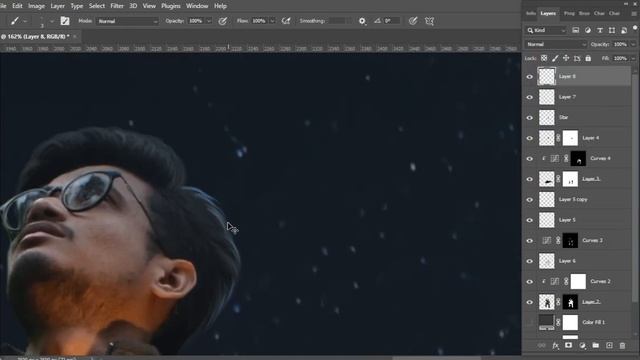Open layer Opacity dropdown arrow
Viewport: 640px width, 360px height.
pyautogui.click(x=633, y=44)
